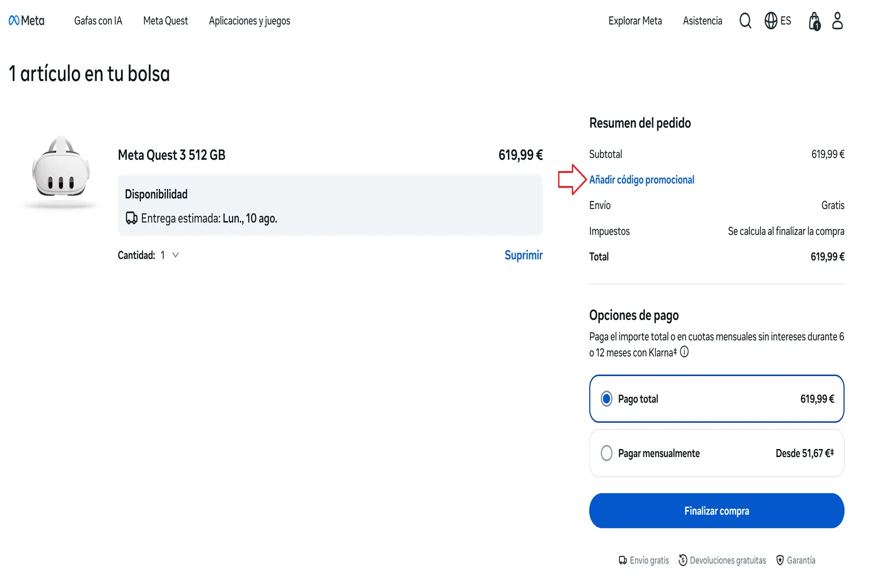Click the 1 artículo en tu bolsa heading
Viewport: 882px width, 588px height.
pyautogui.click(x=89, y=73)
